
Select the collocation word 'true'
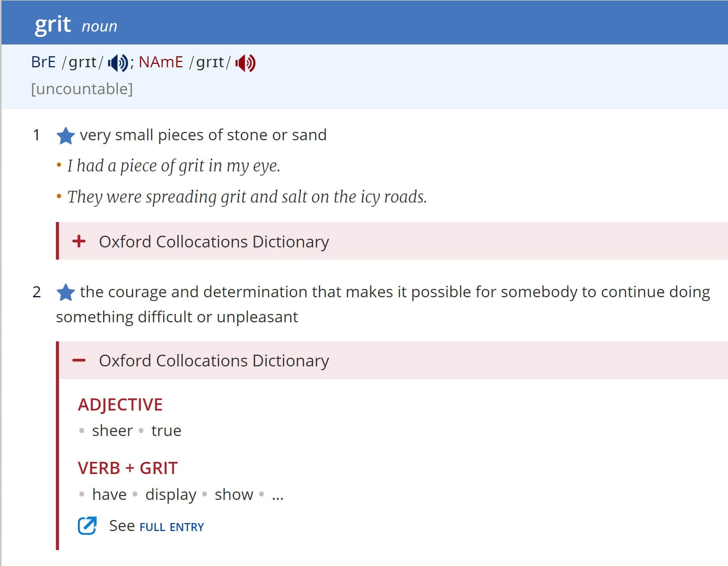click(x=166, y=431)
